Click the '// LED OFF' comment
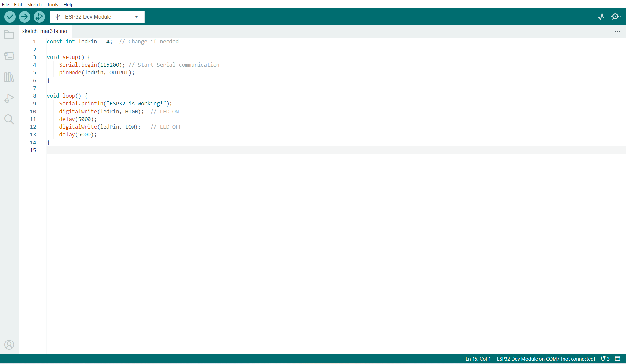The width and height of the screenshot is (626, 364). (166, 127)
